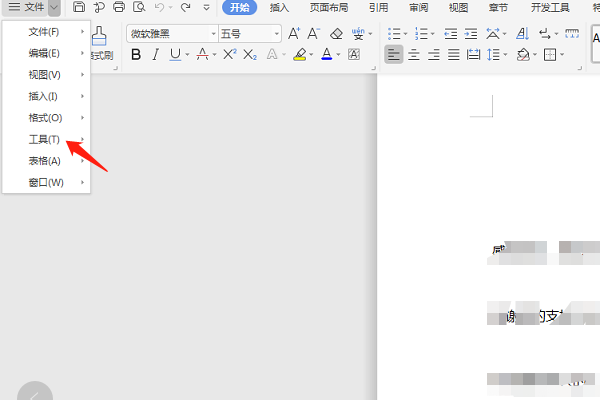This screenshot has width=600, height=400.
Task: Switch to the 审阅 ribbon tab
Action: [419, 7]
